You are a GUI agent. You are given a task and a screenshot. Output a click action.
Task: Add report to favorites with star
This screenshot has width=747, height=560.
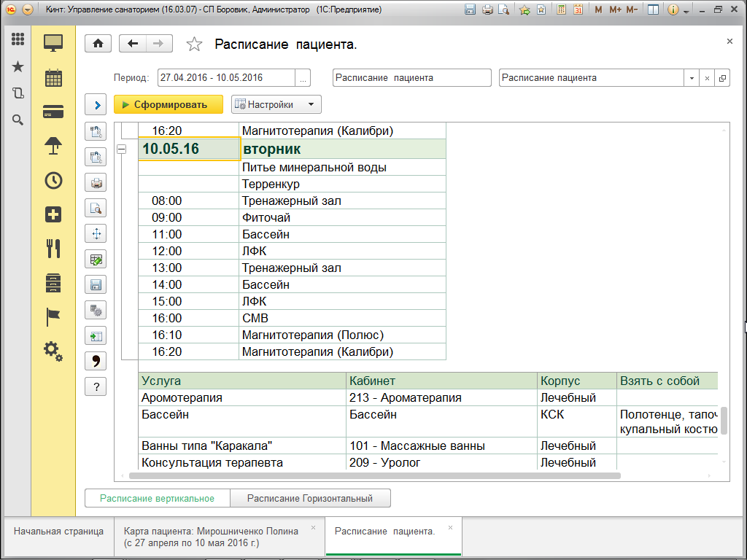tap(194, 44)
